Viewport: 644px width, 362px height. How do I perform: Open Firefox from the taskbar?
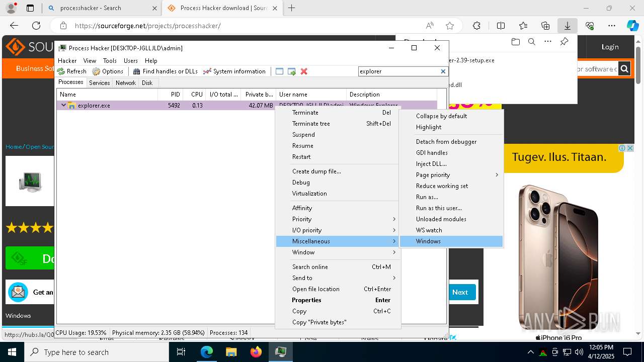click(256, 352)
